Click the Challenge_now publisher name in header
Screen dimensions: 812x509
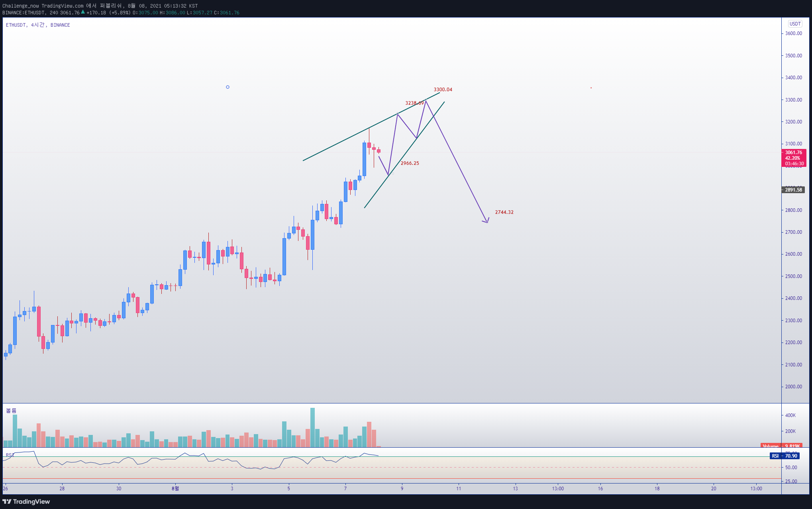[21, 6]
